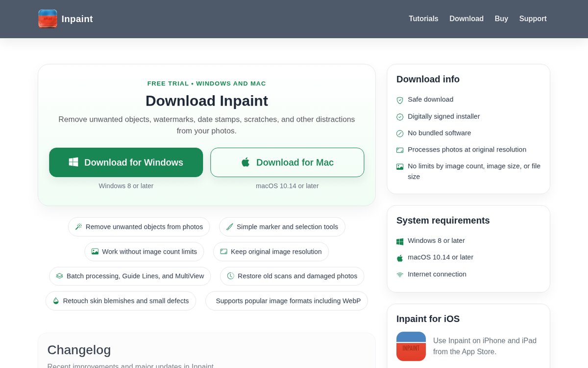588x368 pixels.
Task: Click the Inpaint logo icon in header
Action: pyautogui.click(x=48, y=19)
